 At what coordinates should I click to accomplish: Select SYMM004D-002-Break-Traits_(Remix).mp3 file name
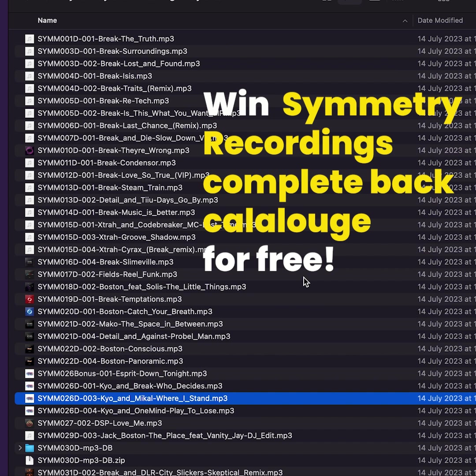tap(115, 89)
